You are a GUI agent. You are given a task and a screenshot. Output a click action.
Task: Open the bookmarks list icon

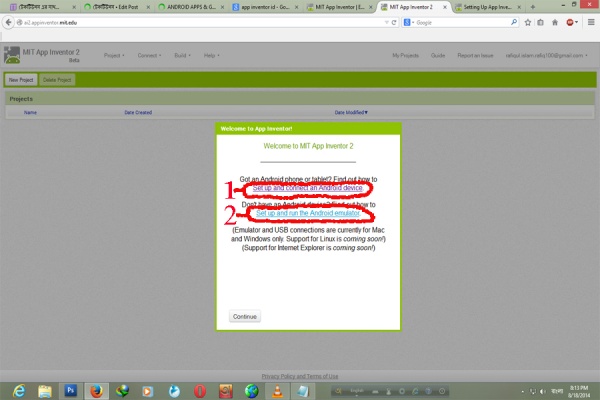pyautogui.click(x=540, y=23)
